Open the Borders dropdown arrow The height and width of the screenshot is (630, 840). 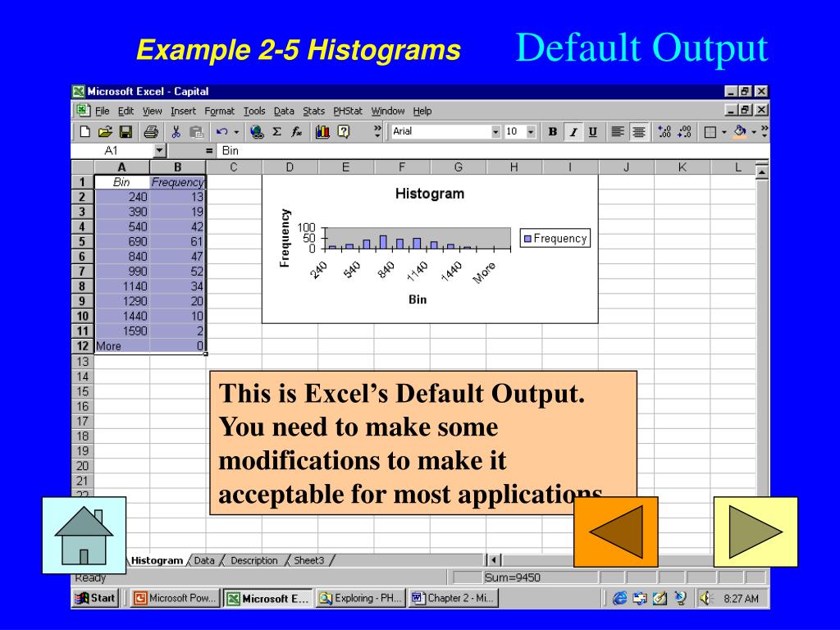coord(724,132)
